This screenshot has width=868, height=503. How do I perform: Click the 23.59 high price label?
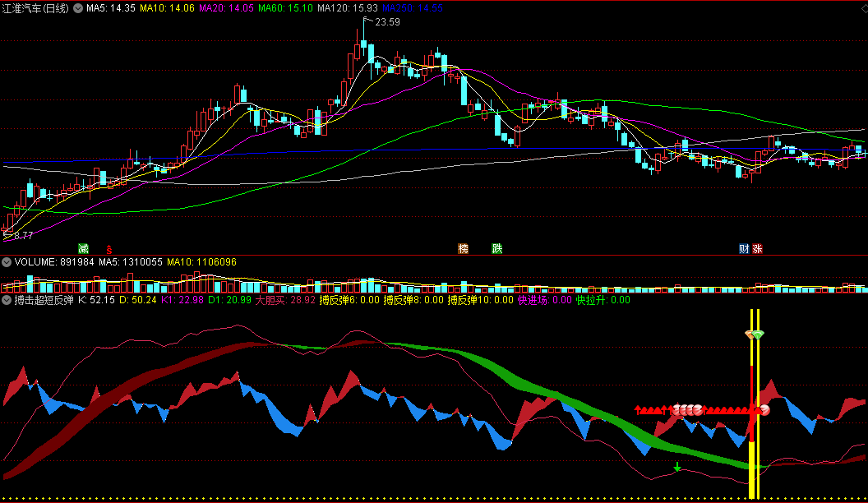pos(387,22)
